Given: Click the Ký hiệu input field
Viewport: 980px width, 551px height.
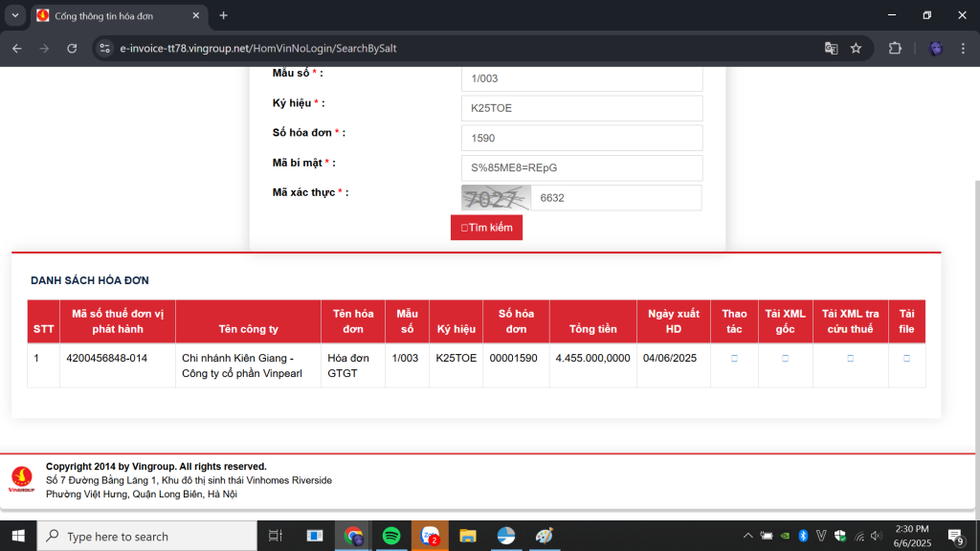Looking at the screenshot, I should tap(582, 108).
